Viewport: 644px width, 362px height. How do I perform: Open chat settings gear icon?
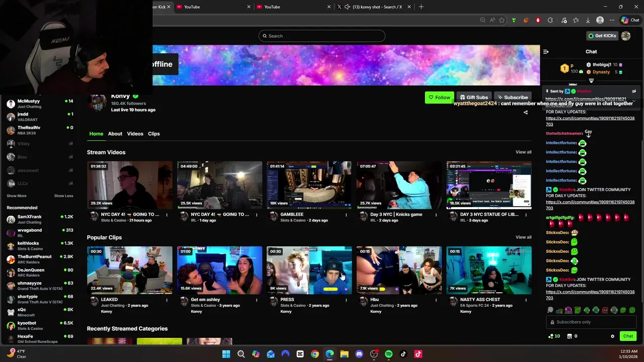coord(612,336)
